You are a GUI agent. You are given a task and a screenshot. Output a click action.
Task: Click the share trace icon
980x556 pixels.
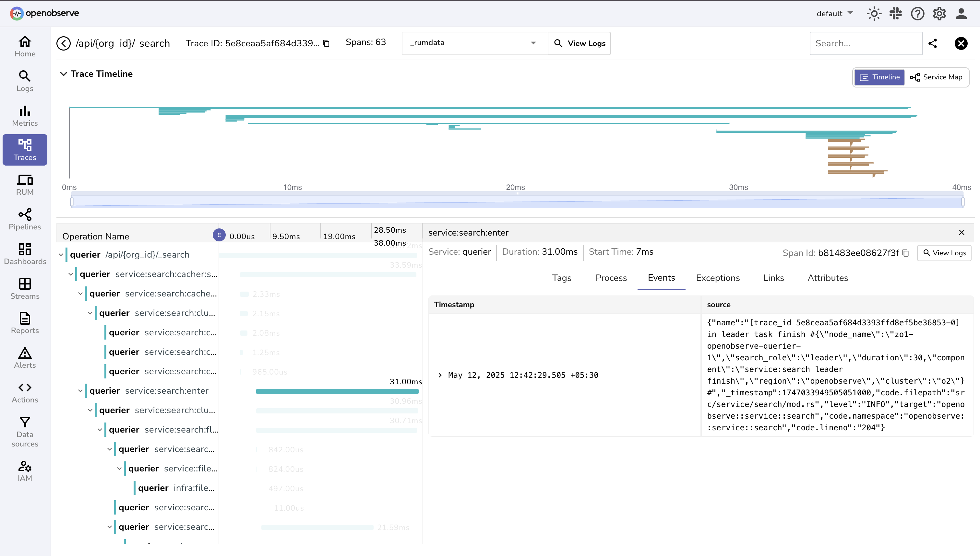point(933,43)
